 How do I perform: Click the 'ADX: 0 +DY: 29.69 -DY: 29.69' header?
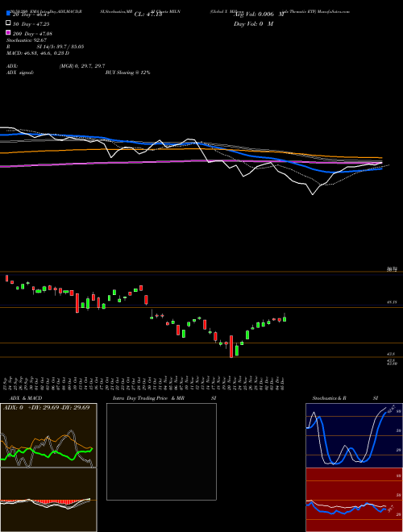(x=46, y=407)
